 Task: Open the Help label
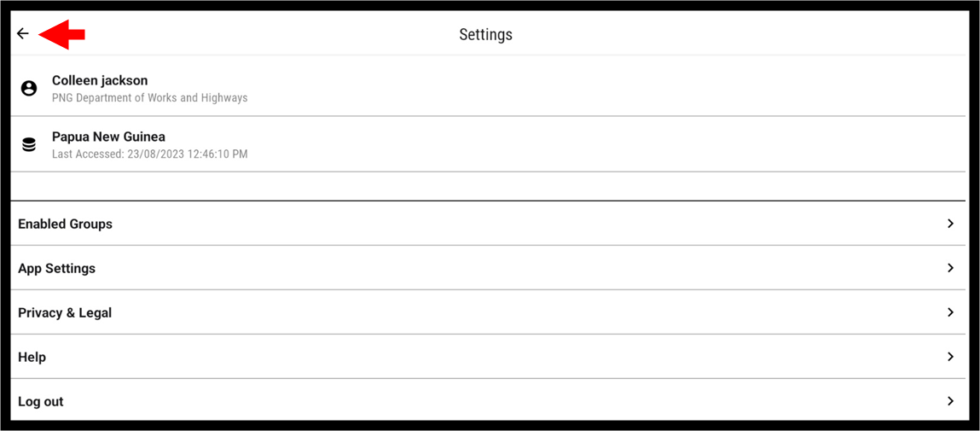tap(32, 358)
